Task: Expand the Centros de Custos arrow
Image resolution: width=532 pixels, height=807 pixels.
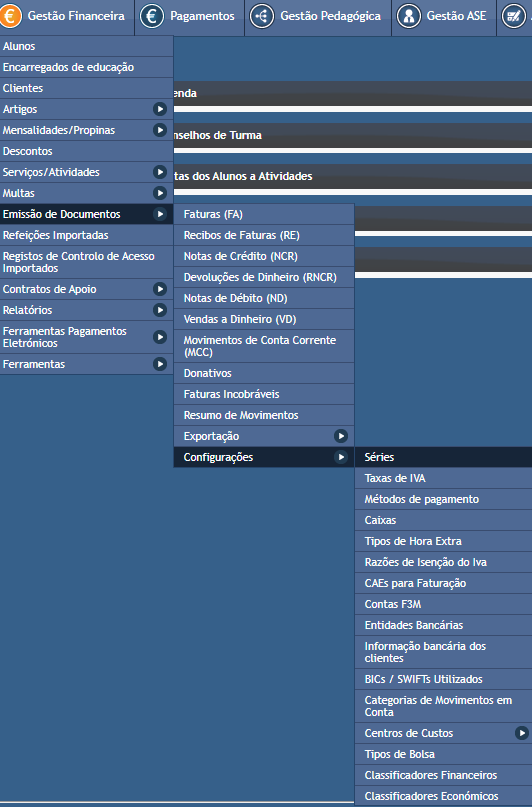Action: [522, 733]
